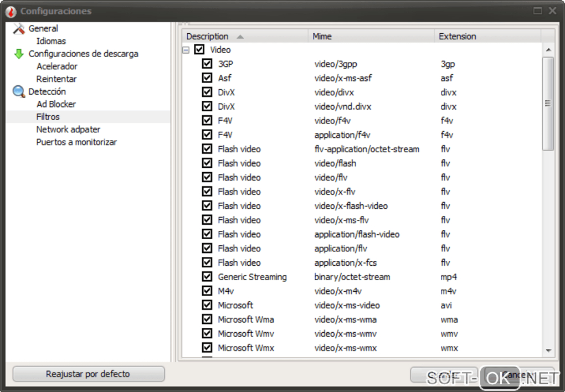565x392 pixels.
Task: Uncheck the Microsoft Wmv checkbox
Action: click(207, 333)
